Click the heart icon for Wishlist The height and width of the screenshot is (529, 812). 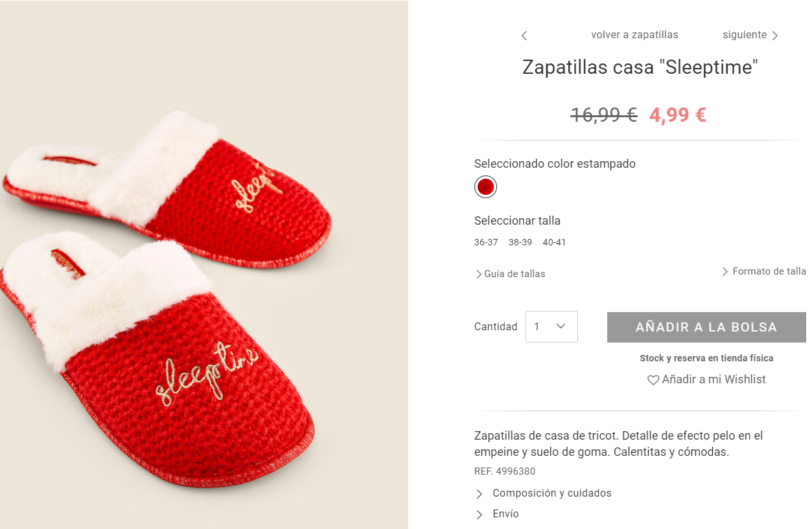pyautogui.click(x=653, y=380)
